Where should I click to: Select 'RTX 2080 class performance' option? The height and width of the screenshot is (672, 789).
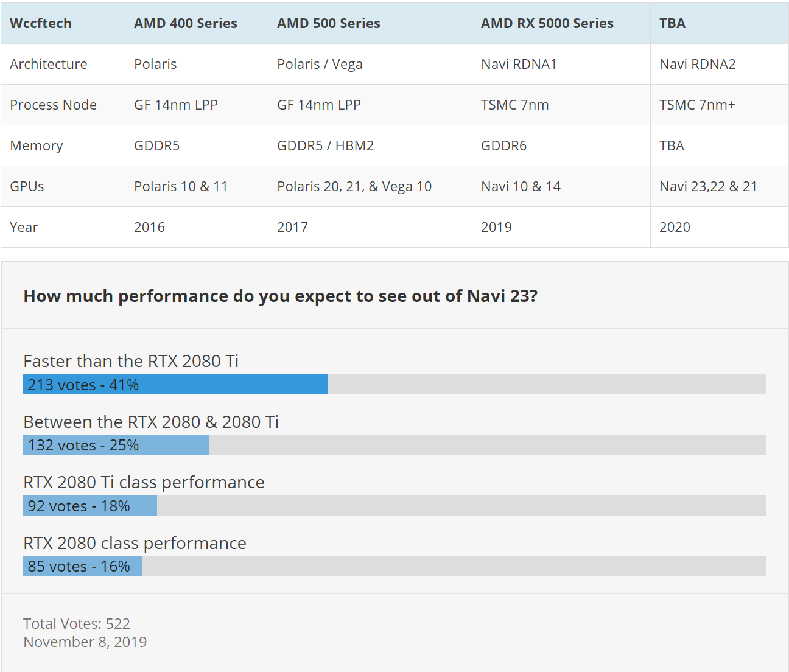coord(135,543)
